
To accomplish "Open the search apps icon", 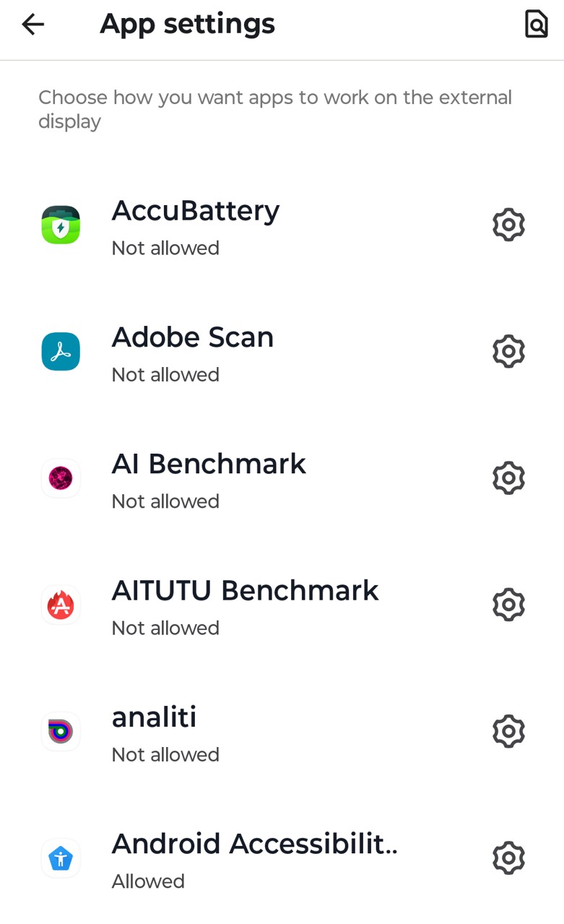I will click(536, 25).
